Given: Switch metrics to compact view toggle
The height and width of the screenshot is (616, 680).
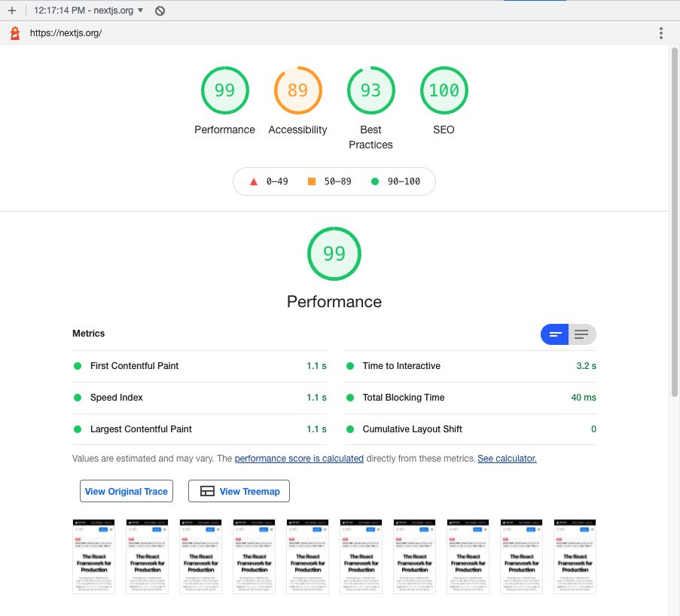Looking at the screenshot, I should [x=555, y=334].
